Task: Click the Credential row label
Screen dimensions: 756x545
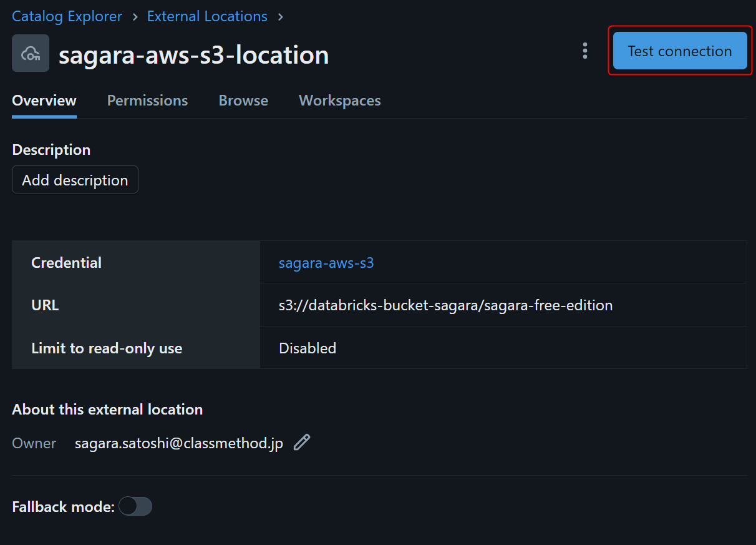Action: coord(67,263)
